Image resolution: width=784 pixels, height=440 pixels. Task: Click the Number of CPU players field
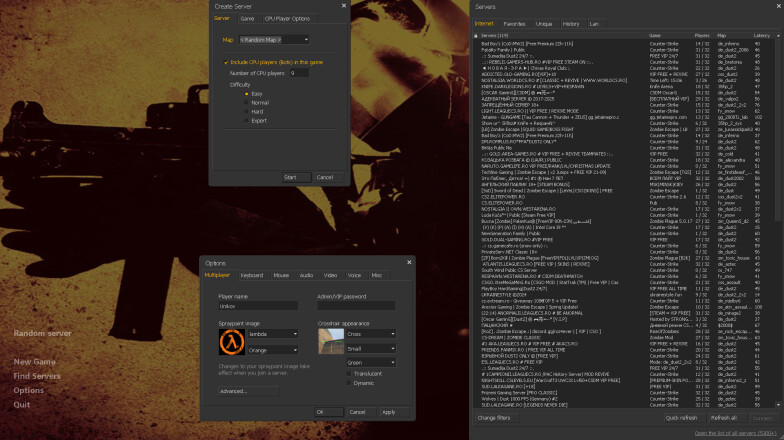tap(299, 73)
